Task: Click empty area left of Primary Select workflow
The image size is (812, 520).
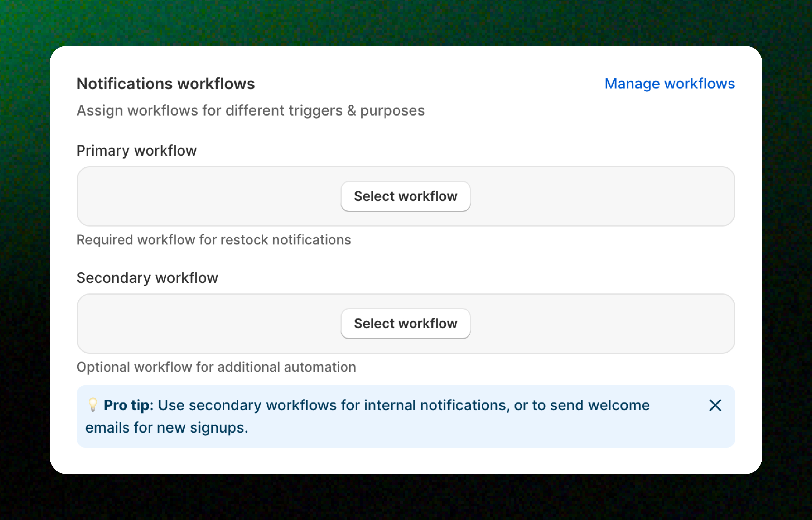Action: (x=209, y=196)
